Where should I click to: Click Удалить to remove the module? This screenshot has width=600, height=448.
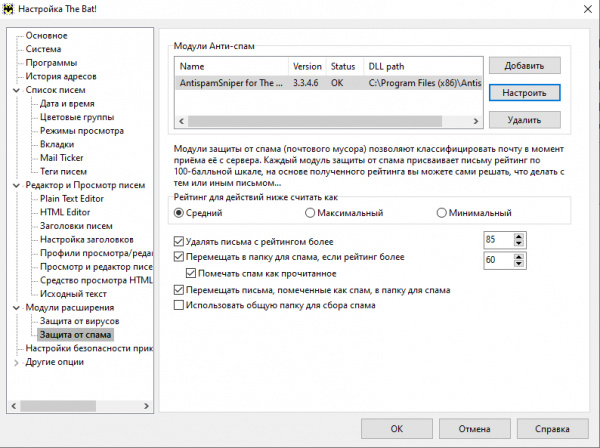pos(524,120)
